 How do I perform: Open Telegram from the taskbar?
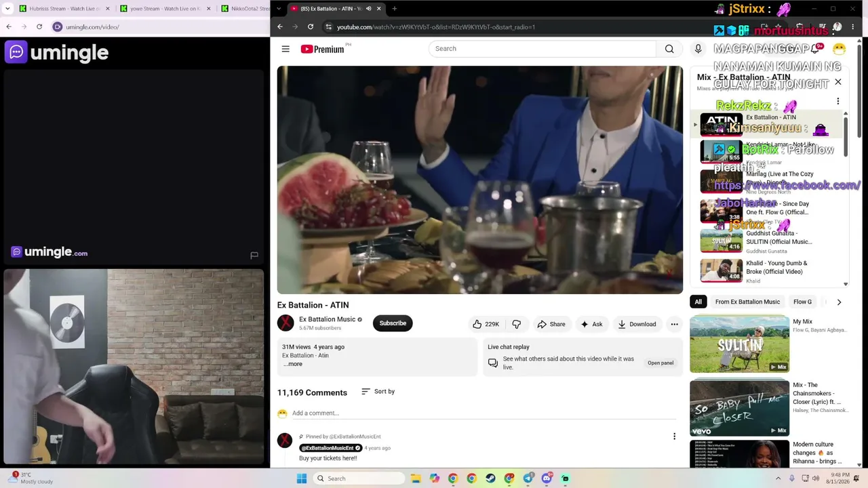pyautogui.click(x=528, y=479)
